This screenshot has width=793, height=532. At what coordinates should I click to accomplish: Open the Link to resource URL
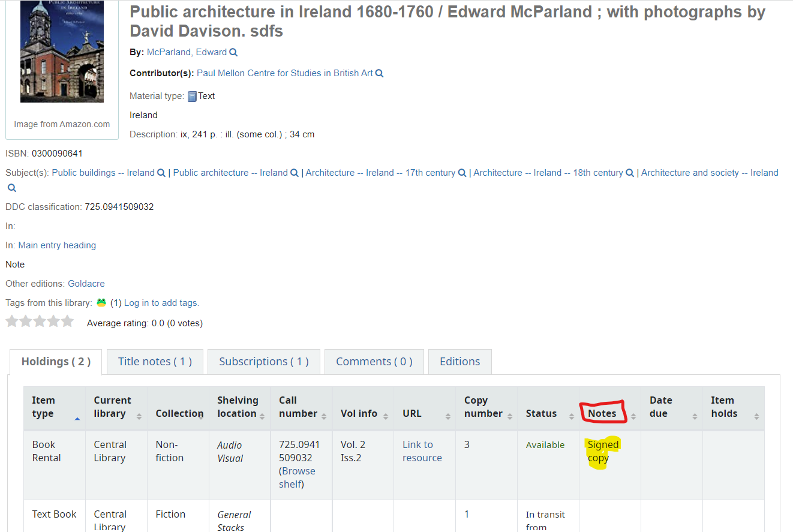[422, 451]
